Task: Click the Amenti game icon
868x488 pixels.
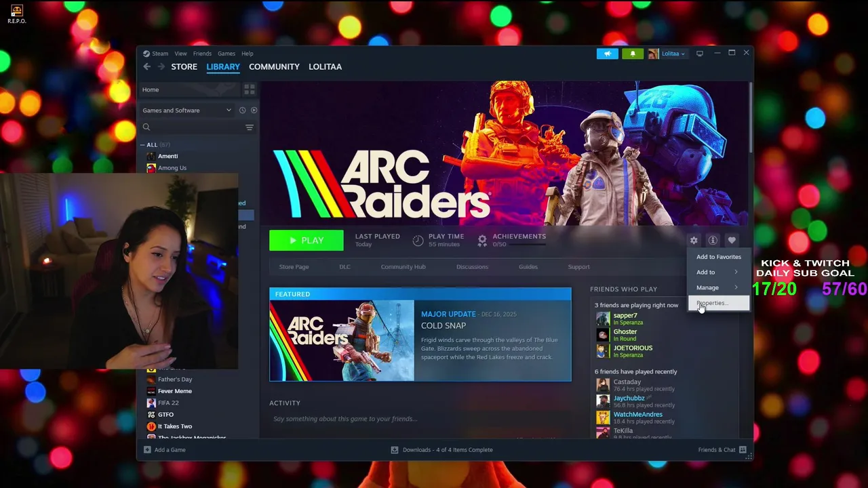Action: 151,157
